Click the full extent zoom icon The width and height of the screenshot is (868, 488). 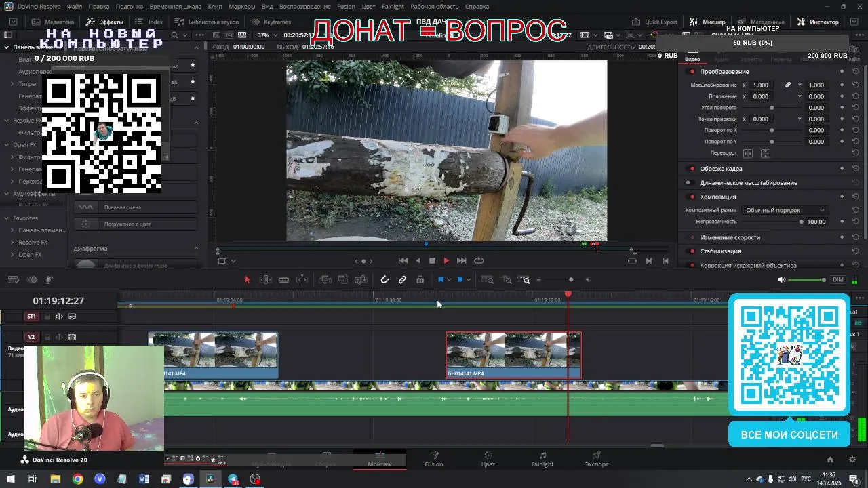pyautogui.click(x=487, y=280)
